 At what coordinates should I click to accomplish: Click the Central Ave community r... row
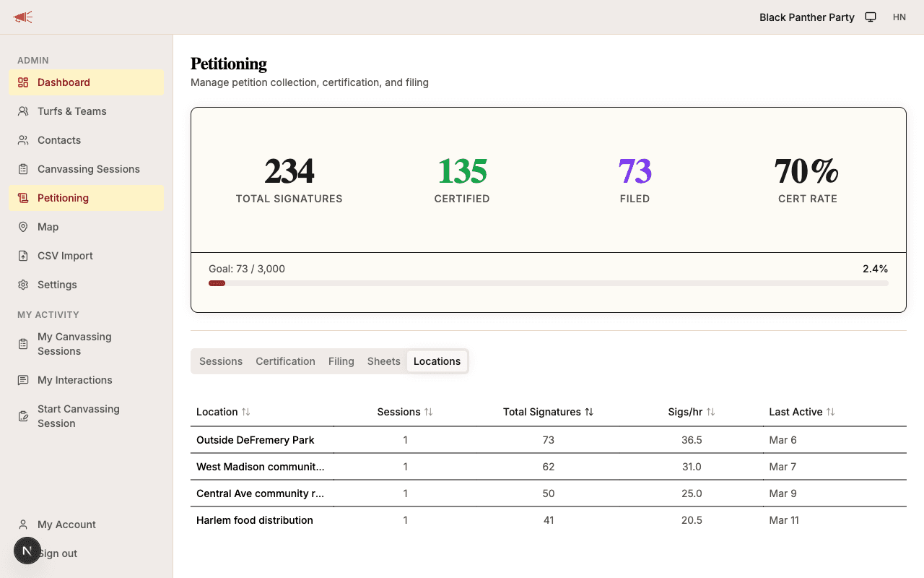[x=549, y=493]
